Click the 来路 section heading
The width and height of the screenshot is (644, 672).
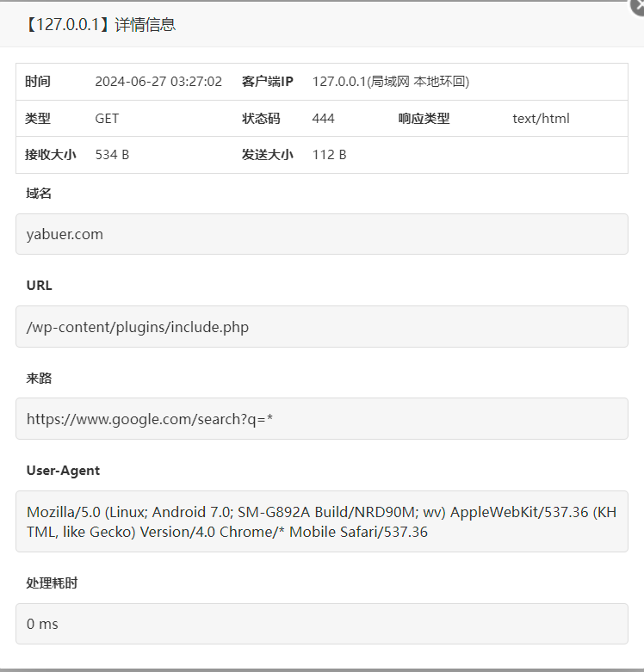coord(39,378)
